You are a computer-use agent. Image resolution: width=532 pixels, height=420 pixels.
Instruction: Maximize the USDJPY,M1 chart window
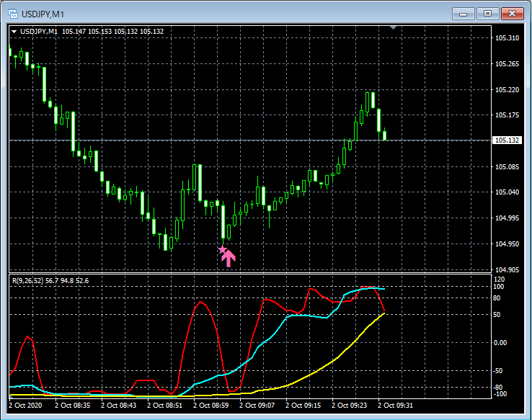[x=487, y=14]
